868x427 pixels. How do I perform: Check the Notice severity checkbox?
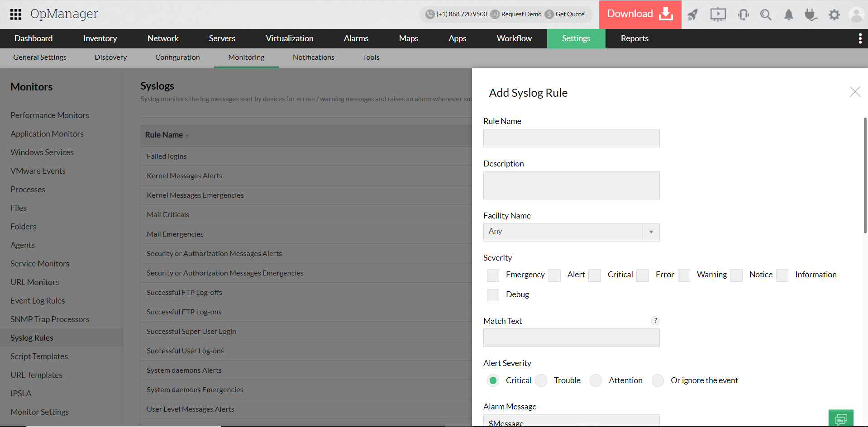736,275
